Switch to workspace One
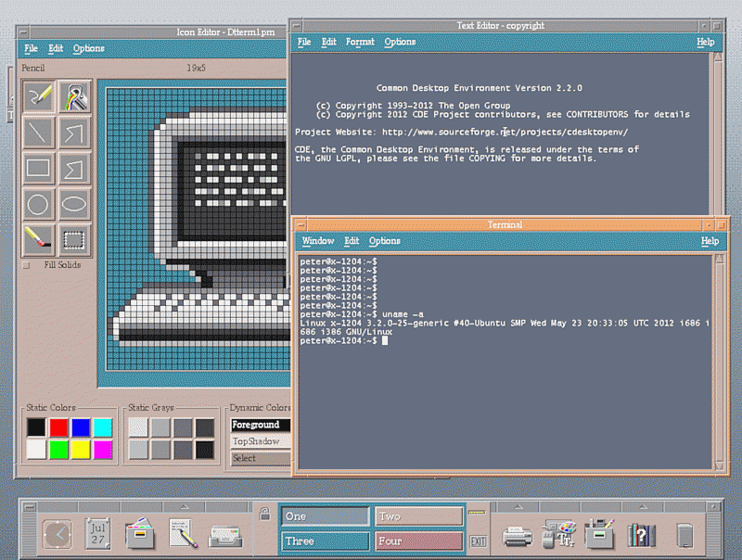 click(x=326, y=516)
